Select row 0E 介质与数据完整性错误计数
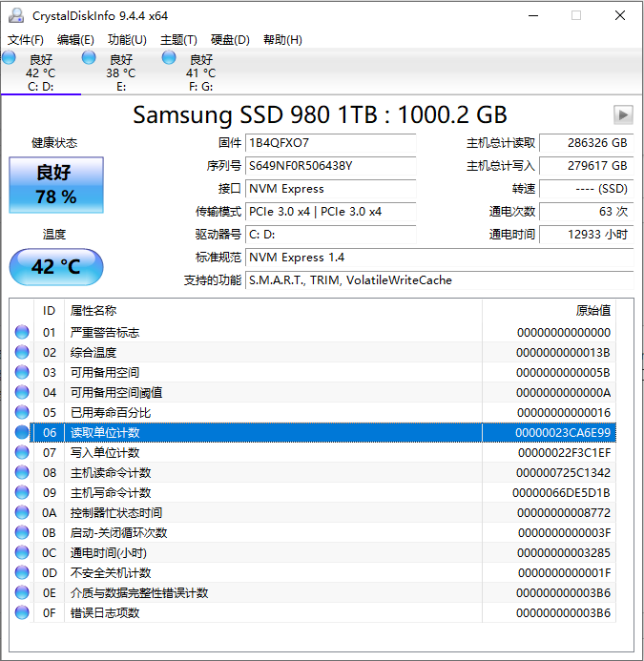Screen dimensions: 644x661 (x=312, y=592)
